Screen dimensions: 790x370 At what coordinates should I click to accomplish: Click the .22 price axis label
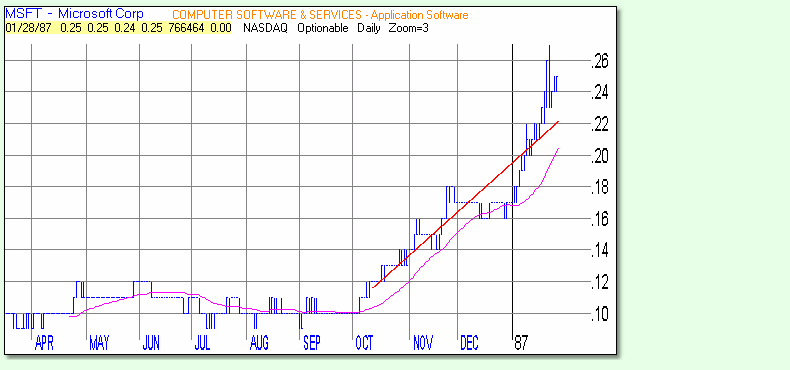(601, 125)
